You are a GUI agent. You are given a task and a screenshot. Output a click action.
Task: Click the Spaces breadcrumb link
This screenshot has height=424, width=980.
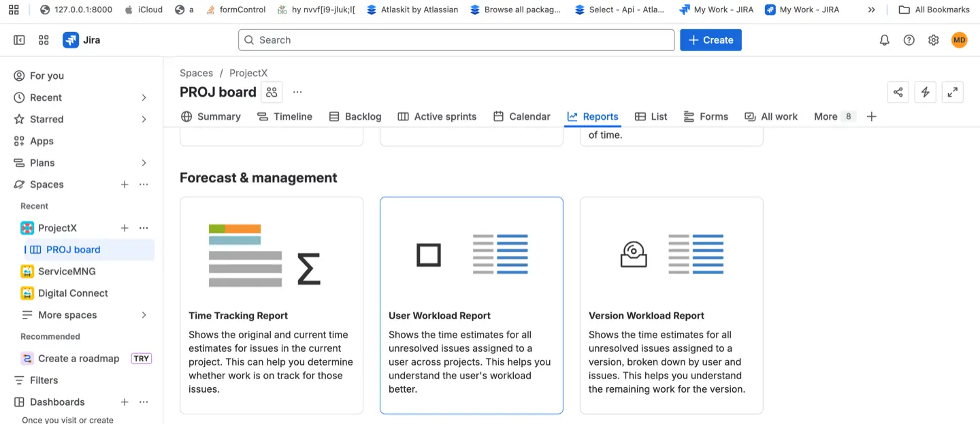click(x=196, y=73)
